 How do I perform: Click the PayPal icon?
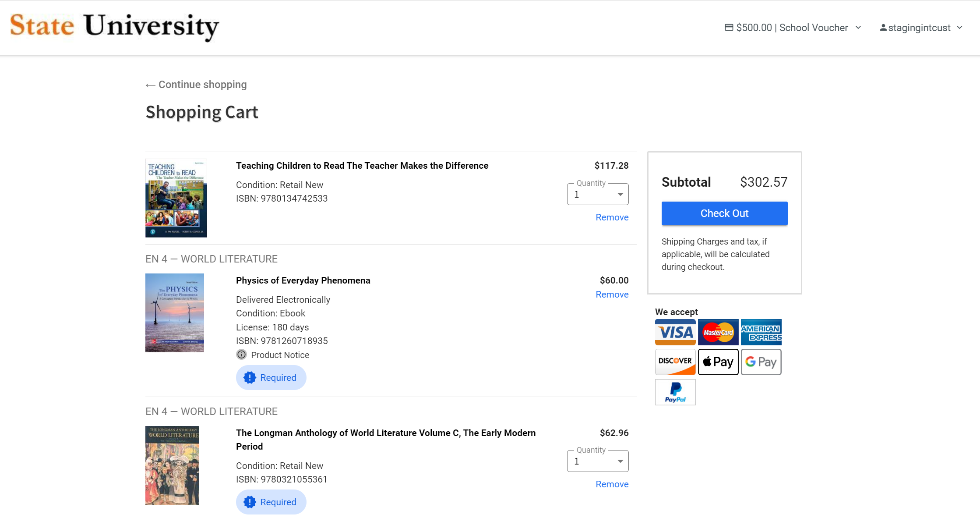[x=675, y=392]
